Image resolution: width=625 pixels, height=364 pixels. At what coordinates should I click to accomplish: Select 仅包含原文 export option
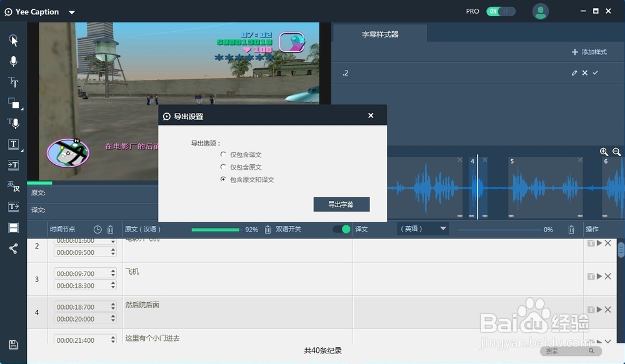(x=223, y=167)
